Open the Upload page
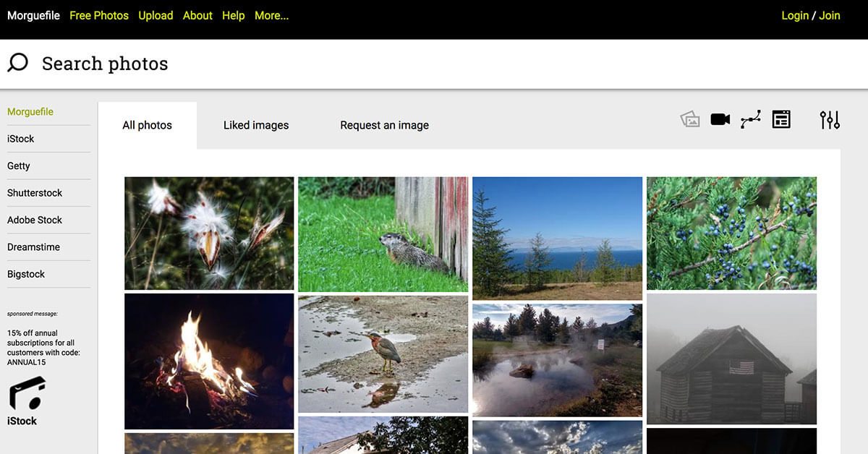Viewport: 868px width, 454px height. (x=156, y=15)
